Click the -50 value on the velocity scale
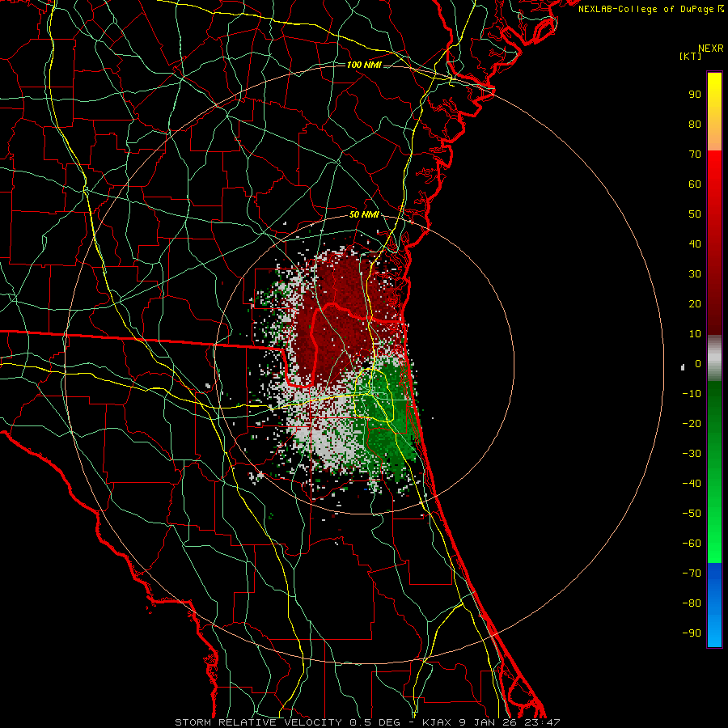Screen dimensions: 728x728 pos(692,514)
